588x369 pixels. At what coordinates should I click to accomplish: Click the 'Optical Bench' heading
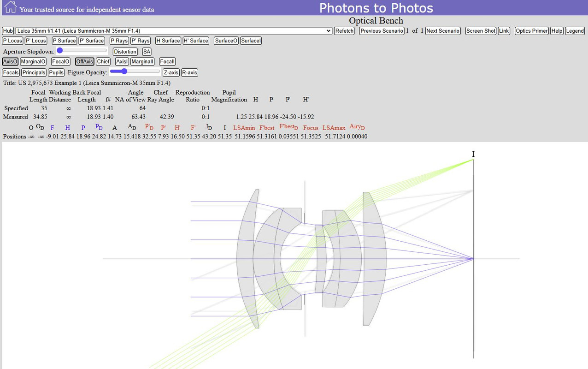click(x=376, y=21)
